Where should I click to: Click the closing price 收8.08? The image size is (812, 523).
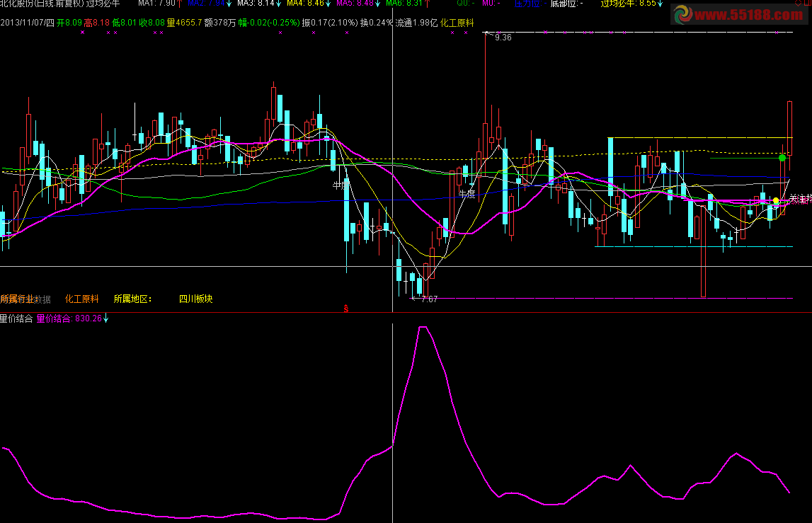(152, 23)
